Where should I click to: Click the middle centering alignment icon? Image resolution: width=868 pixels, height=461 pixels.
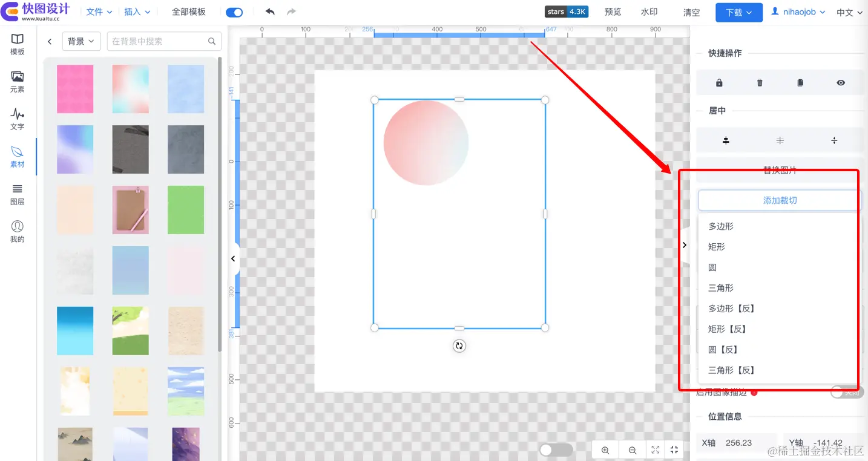pyautogui.click(x=780, y=140)
